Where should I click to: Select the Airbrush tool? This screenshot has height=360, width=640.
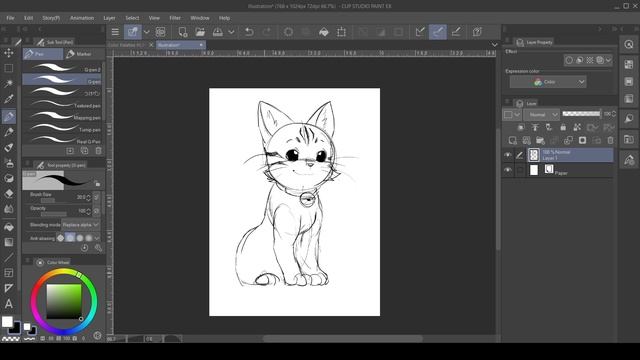(9, 163)
